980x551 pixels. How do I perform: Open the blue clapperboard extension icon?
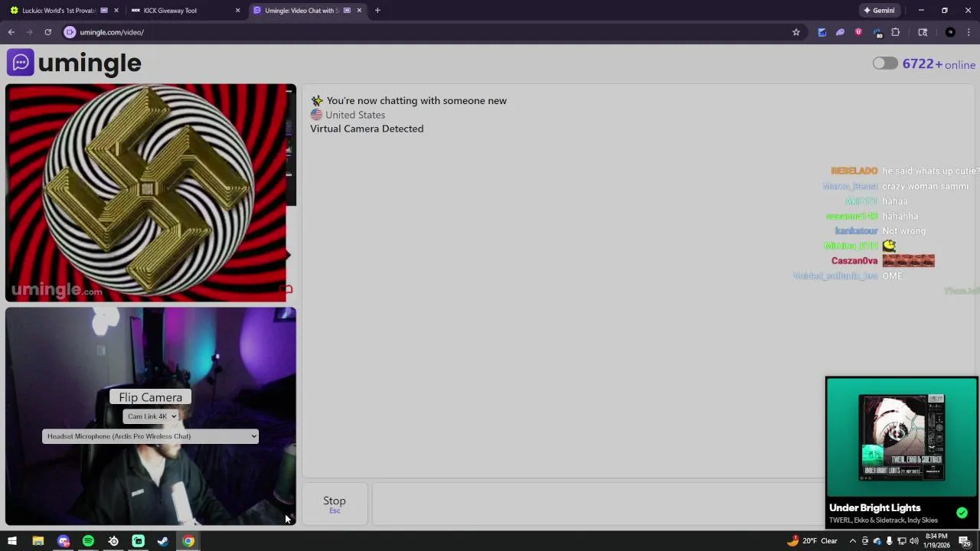[822, 32]
